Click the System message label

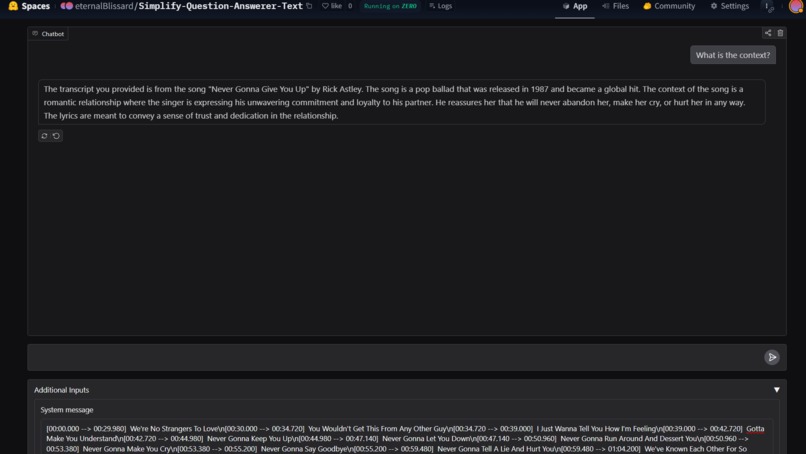tap(67, 410)
